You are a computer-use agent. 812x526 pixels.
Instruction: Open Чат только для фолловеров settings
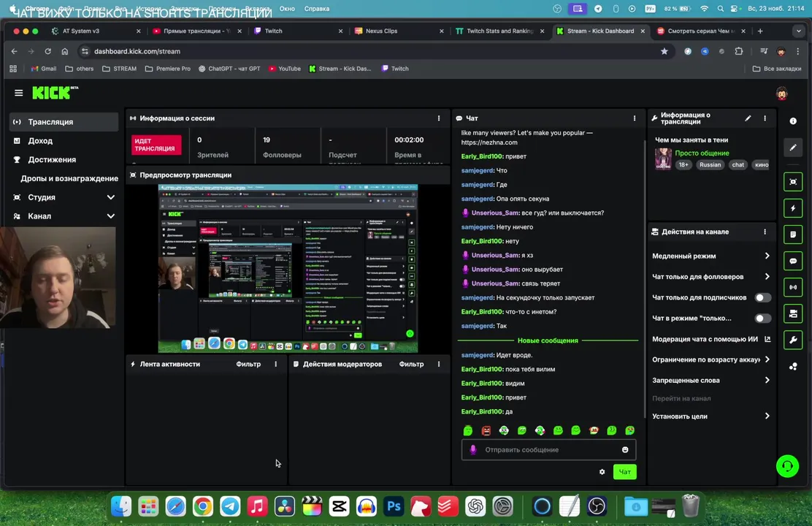711,277
